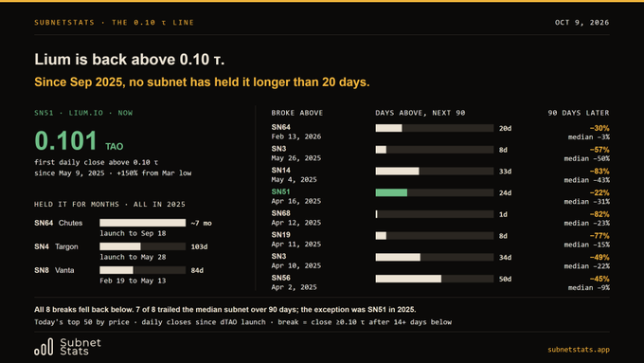Click the SN19 Apr 11, 2025 entry
Screen dimensions: 644x363
pyautogui.click(x=296, y=239)
